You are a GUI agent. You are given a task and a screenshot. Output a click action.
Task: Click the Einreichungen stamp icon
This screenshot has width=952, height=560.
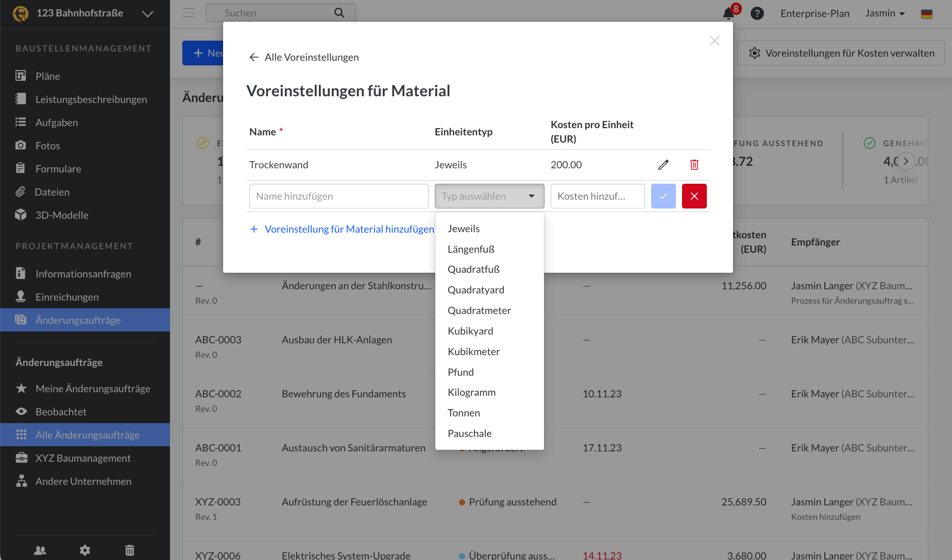coord(21,296)
